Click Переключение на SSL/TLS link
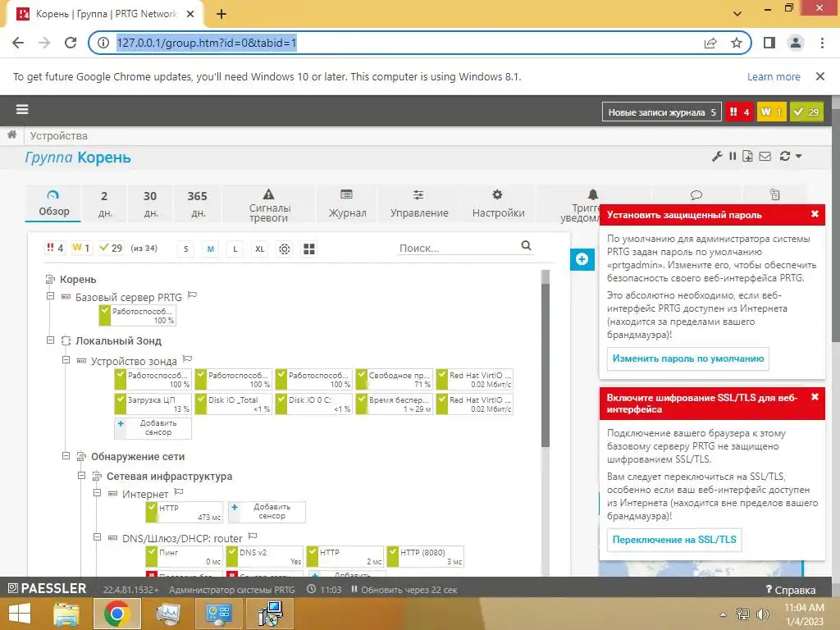Viewport: 840px width, 630px height. point(674,540)
